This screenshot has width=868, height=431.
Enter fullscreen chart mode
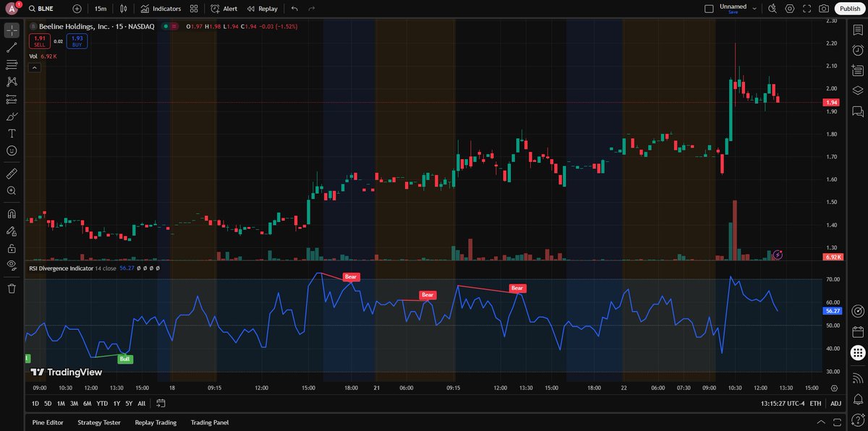pyautogui.click(x=807, y=9)
